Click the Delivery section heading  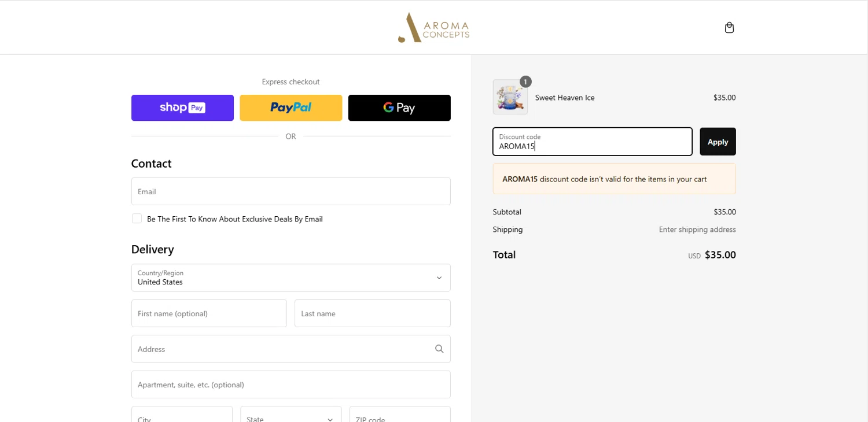click(x=153, y=249)
